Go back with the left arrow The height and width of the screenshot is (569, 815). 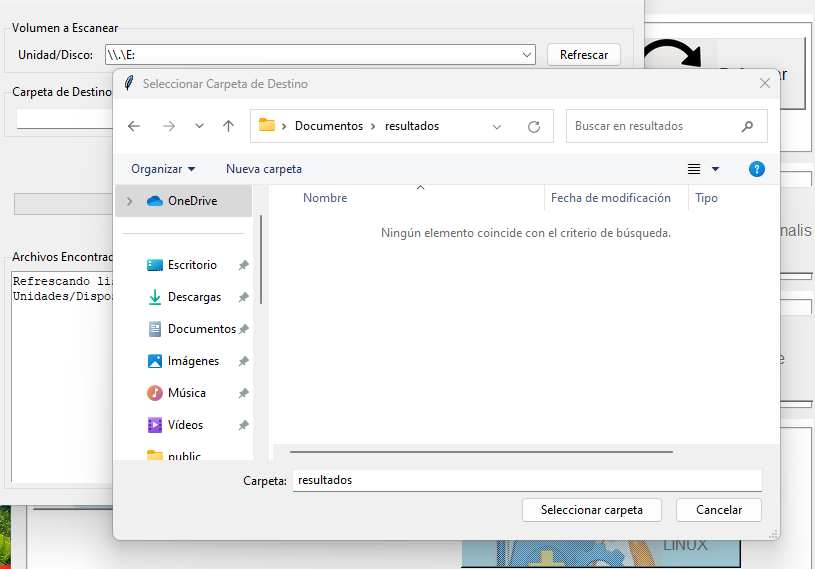[x=134, y=126]
